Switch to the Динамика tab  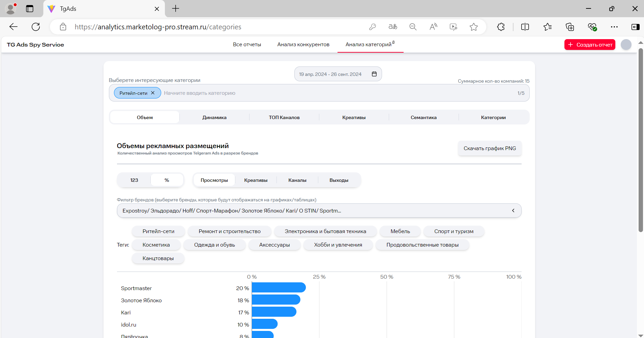pos(214,117)
